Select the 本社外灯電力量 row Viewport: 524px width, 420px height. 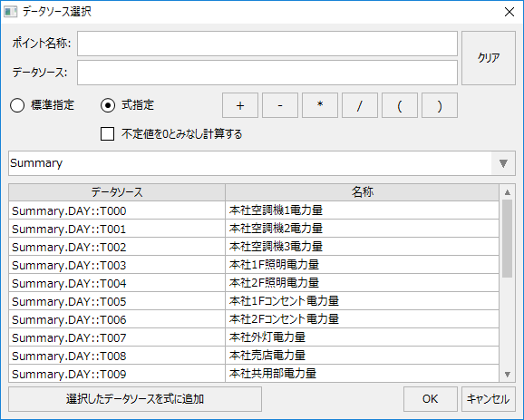[254, 337]
